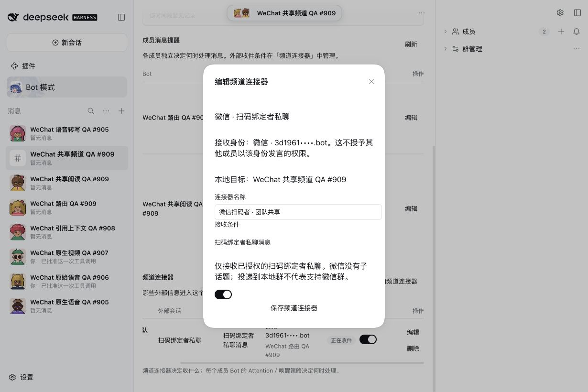Viewport: 588px width, 392px height.
Task: Open the messages section more options
Action: point(106,111)
